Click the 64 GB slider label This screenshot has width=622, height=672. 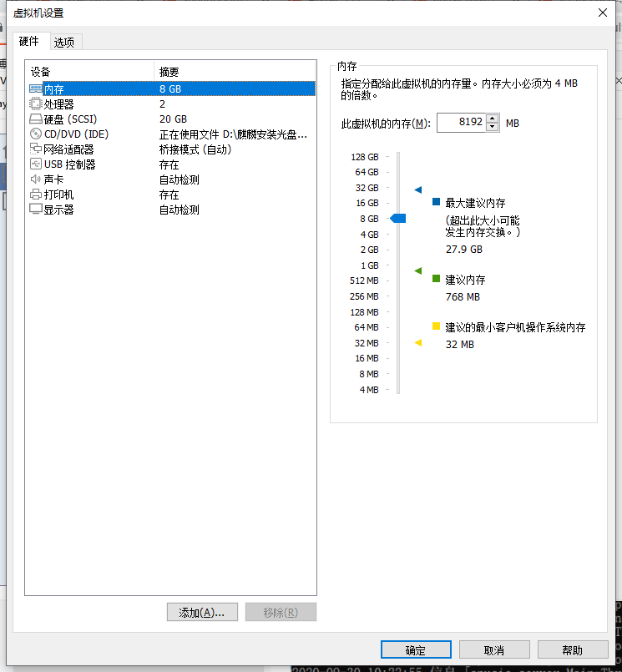[x=367, y=172]
